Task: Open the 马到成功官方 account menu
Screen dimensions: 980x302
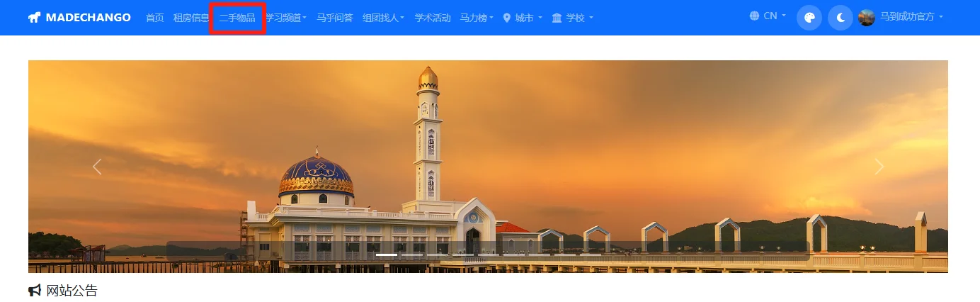Action: point(911,17)
